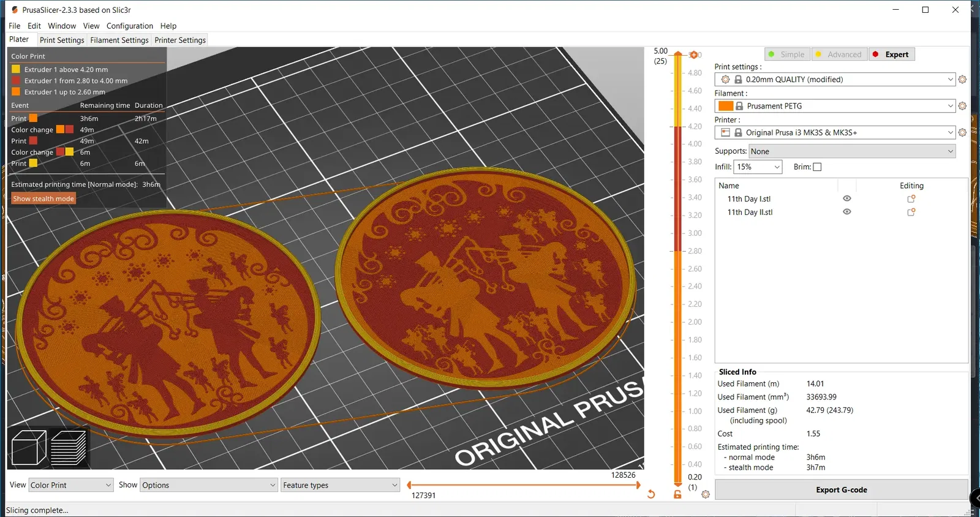
Task: Click the orange square for Extruder 1 up to 2.60 mm
Action: pyautogui.click(x=16, y=92)
